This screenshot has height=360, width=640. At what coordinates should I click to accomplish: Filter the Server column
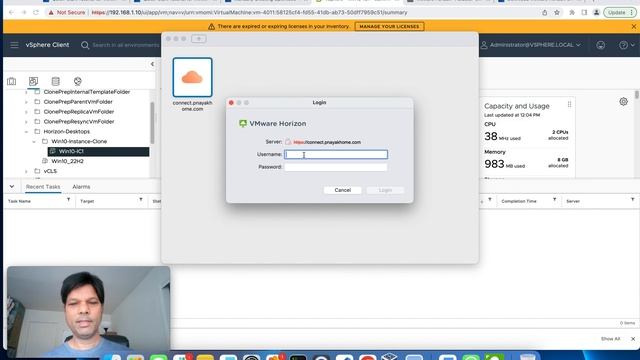(632, 200)
